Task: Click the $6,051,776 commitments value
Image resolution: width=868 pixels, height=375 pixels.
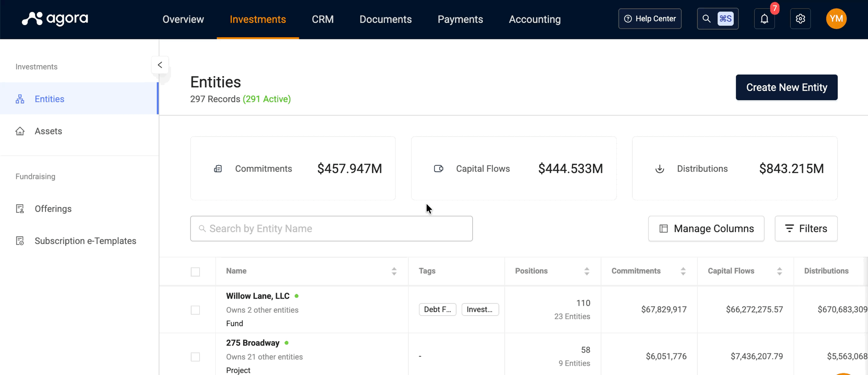Action: 666,356
